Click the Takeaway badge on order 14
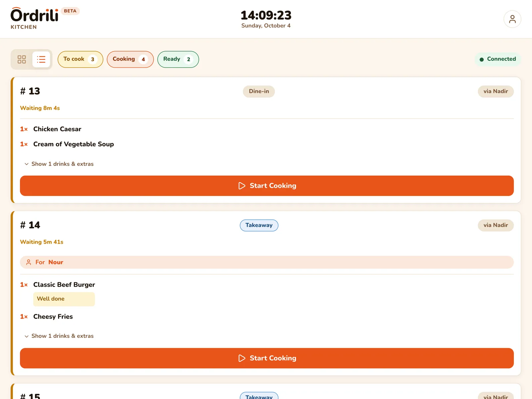The height and width of the screenshot is (399, 532). (259, 225)
